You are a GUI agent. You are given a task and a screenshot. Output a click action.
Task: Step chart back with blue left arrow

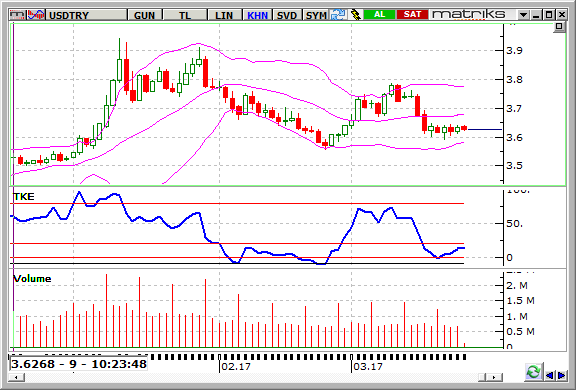[550, 375]
